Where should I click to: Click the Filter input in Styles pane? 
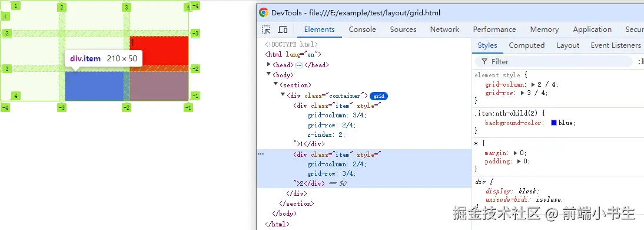pos(554,62)
